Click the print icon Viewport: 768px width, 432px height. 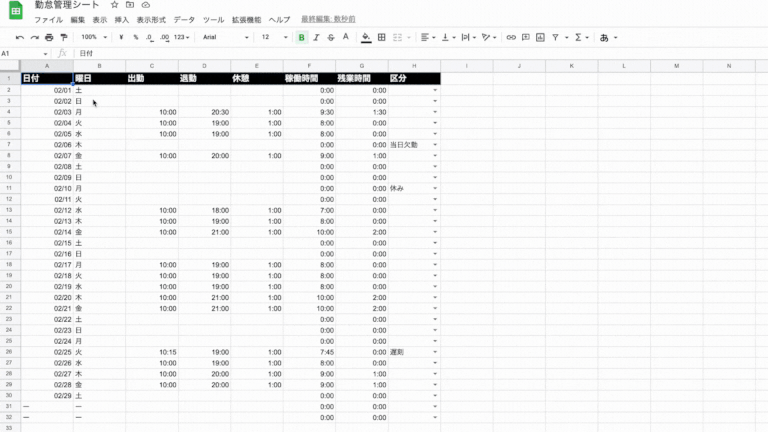coord(49,37)
